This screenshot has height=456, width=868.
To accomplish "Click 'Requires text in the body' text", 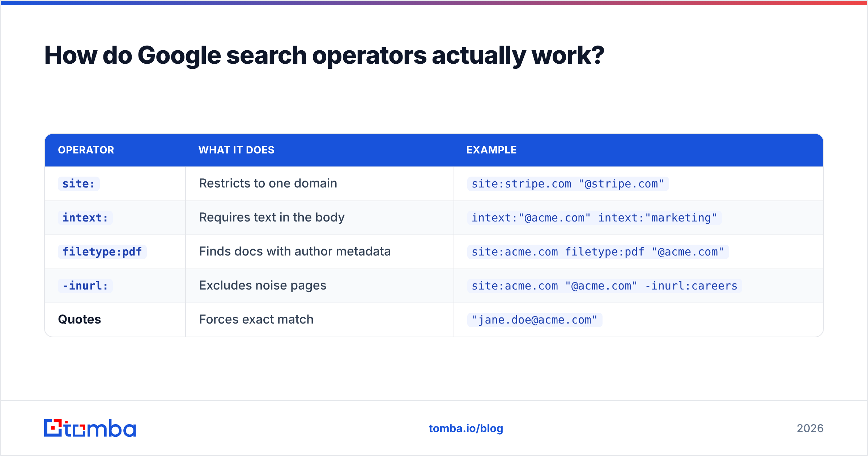I will (x=272, y=218).
